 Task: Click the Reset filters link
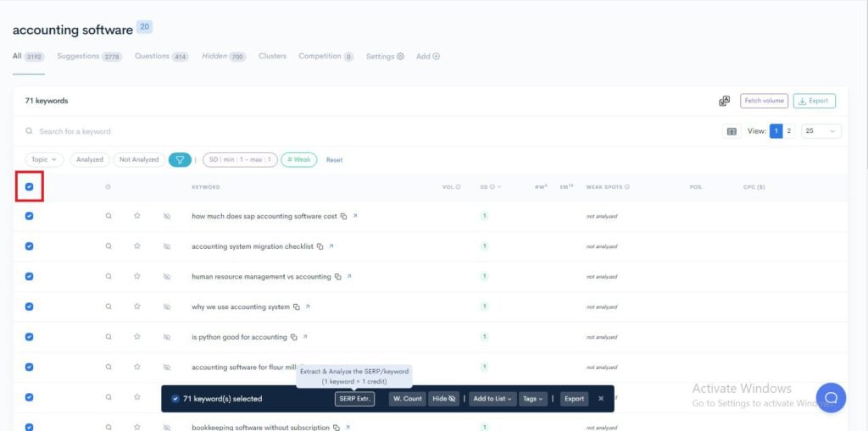tap(334, 160)
